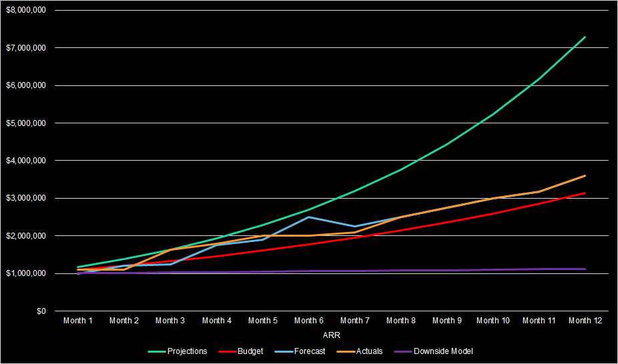
Task: Select the Projections legend entry
Action: [178, 351]
